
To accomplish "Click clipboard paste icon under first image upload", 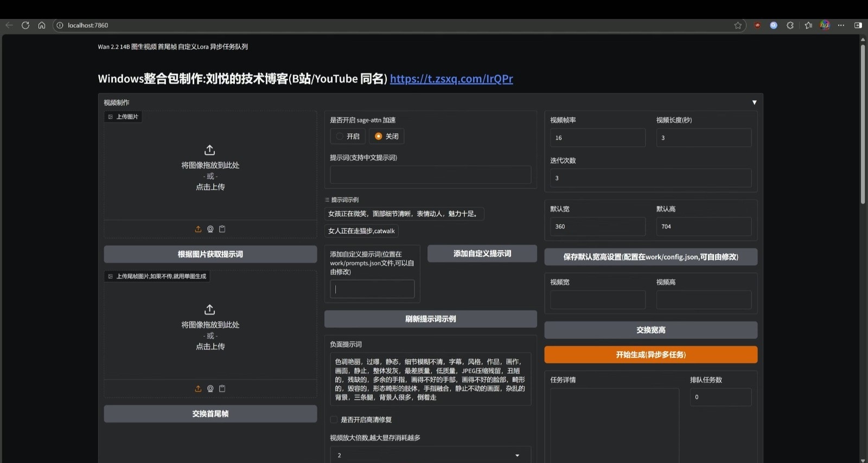I will point(222,229).
